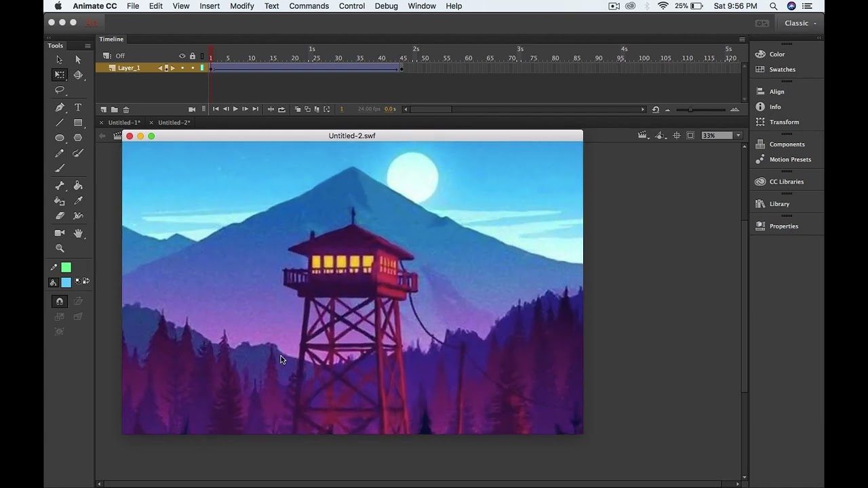The width and height of the screenshot is (868, 488).
Task: Open the Commands menu
Action: point(309,6)
